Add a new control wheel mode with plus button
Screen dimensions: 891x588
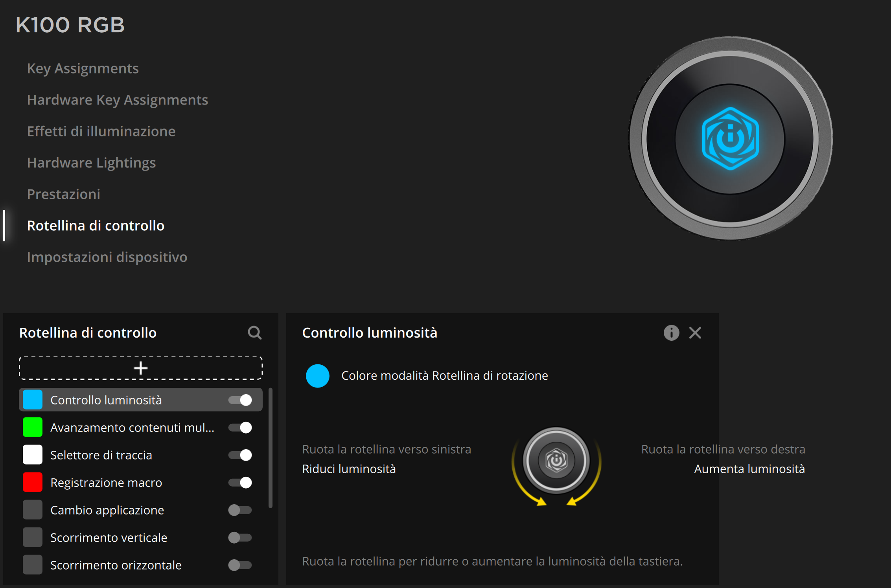[x=141, y=368]
